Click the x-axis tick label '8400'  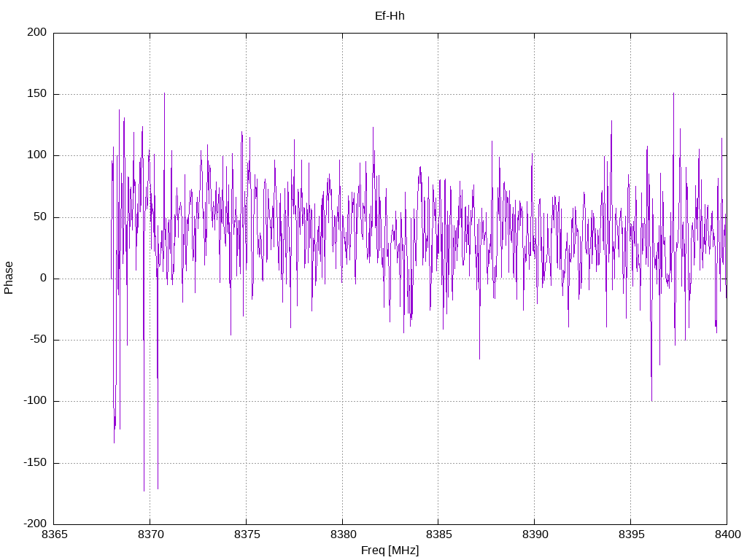(x=727, y=534)
